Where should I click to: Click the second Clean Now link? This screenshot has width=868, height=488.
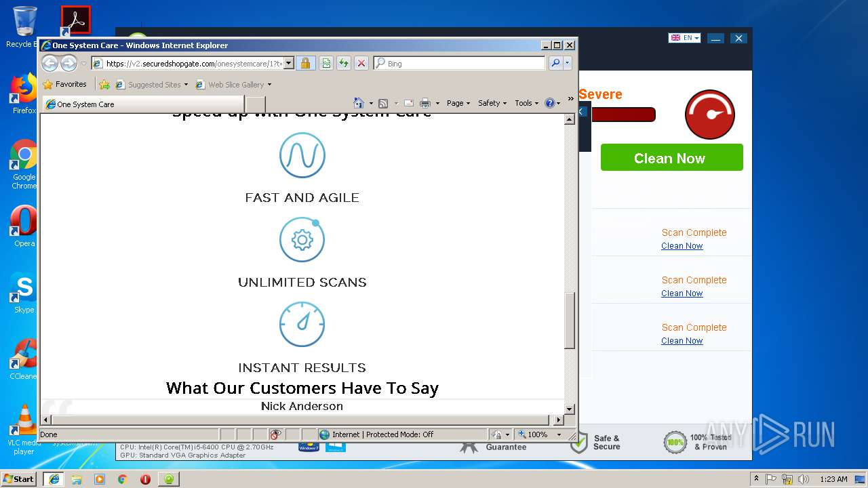click(x=682, y=293)
